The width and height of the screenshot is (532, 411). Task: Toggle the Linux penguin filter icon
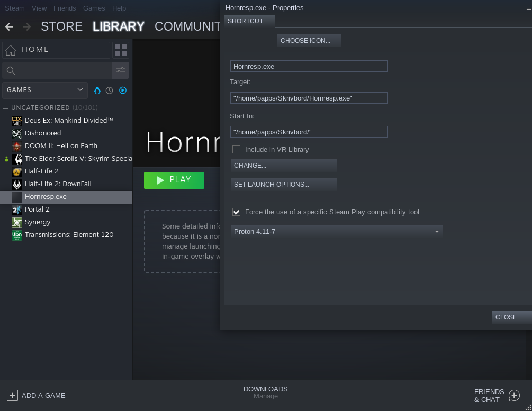97,90
